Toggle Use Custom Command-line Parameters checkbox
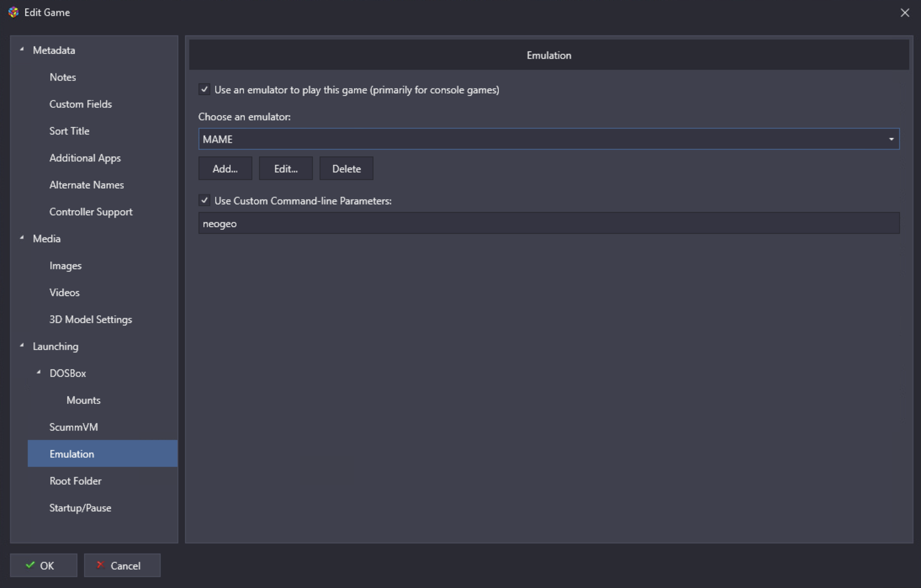Image resolution: width=921 pixels, height=588 pixels. [x=204, y=201]
